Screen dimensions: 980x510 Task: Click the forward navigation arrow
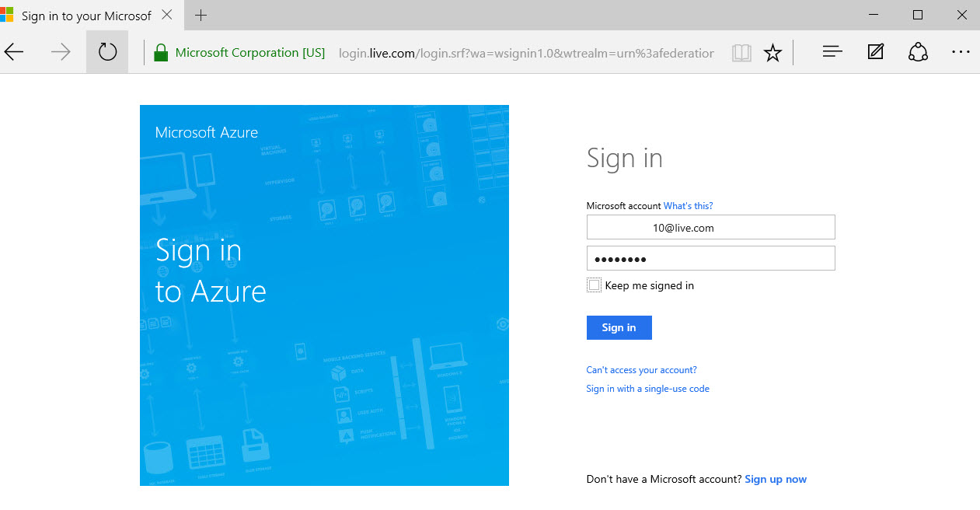coord(61,52)
